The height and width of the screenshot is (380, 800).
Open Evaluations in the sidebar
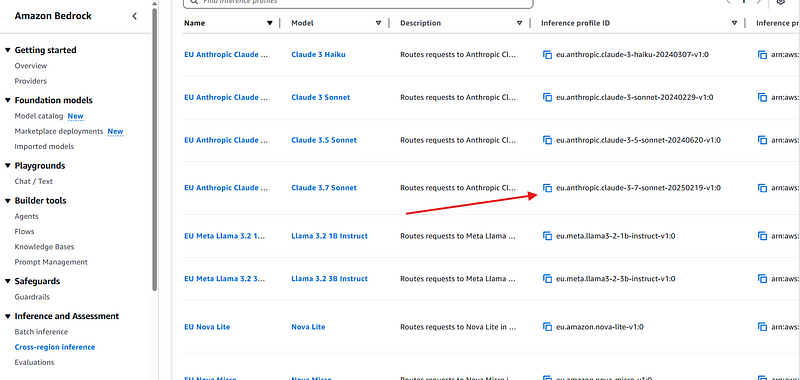pyautogui.click(x=34, y=362)
